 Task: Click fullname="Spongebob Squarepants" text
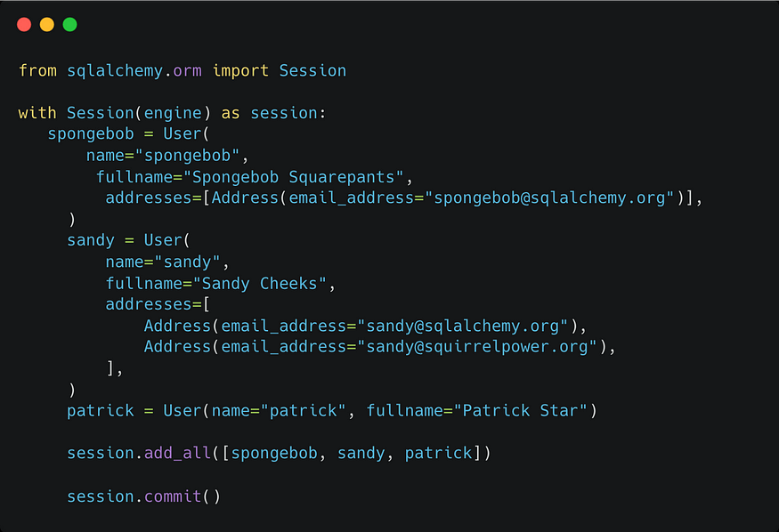pyautogui.click(x=249, y=177)
